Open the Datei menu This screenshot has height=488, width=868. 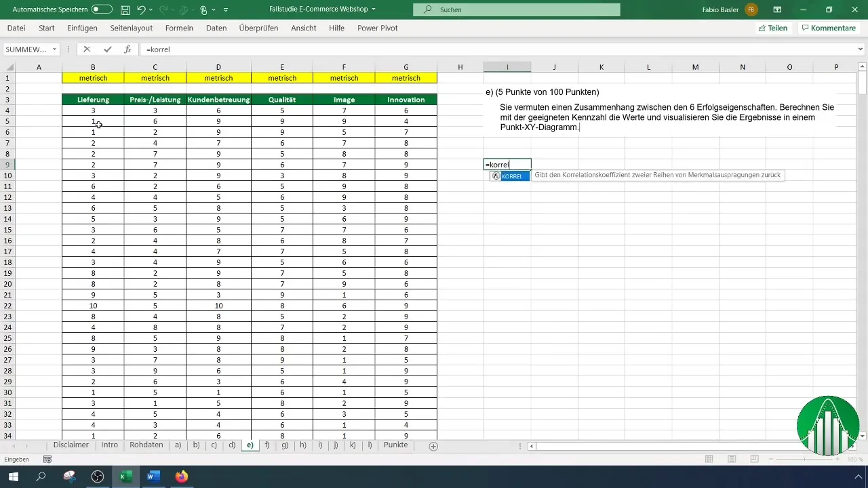coord(16,28)
